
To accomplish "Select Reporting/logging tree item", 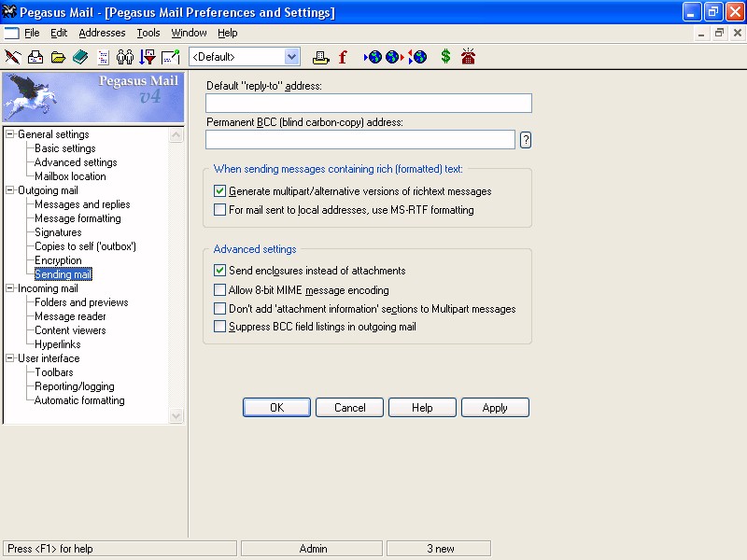I will 75,386.
